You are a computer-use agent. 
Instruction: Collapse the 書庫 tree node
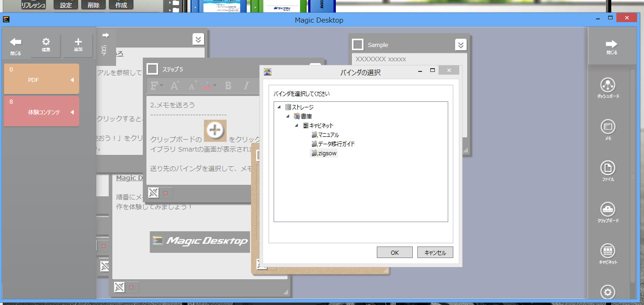288,116
